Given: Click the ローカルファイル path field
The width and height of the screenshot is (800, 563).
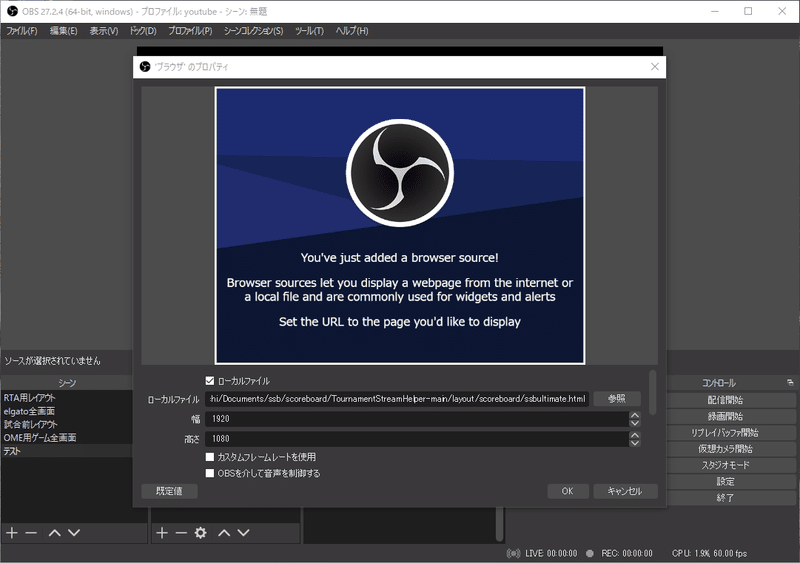Looking at the screenshot, I should (x=397, y=399).
